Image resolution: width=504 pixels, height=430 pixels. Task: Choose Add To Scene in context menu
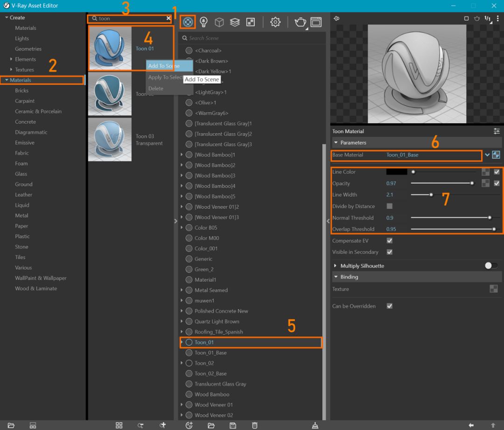point(169,66)
